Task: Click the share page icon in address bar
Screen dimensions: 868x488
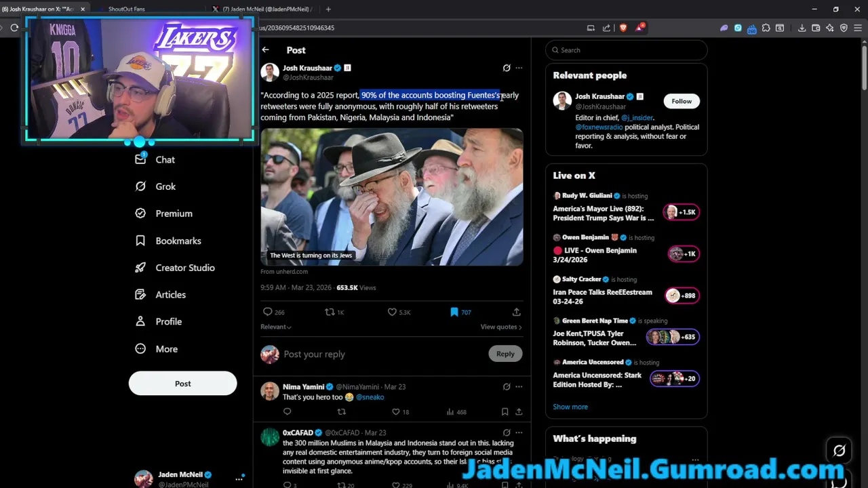Action: [x=606, y=28]
